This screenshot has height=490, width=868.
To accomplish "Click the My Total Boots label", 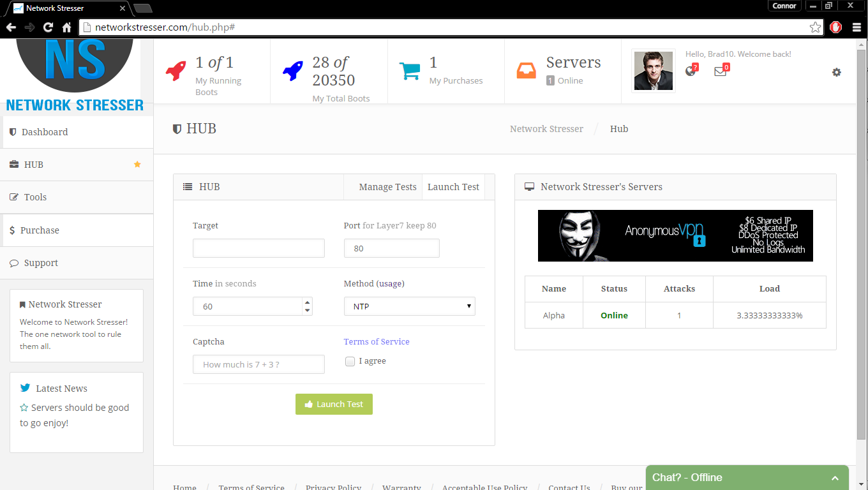I will click(341, 98).
